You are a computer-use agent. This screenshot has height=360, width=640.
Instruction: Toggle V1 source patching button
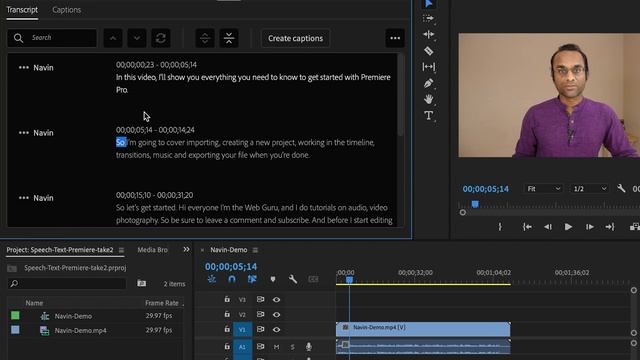tap(242, 330)
